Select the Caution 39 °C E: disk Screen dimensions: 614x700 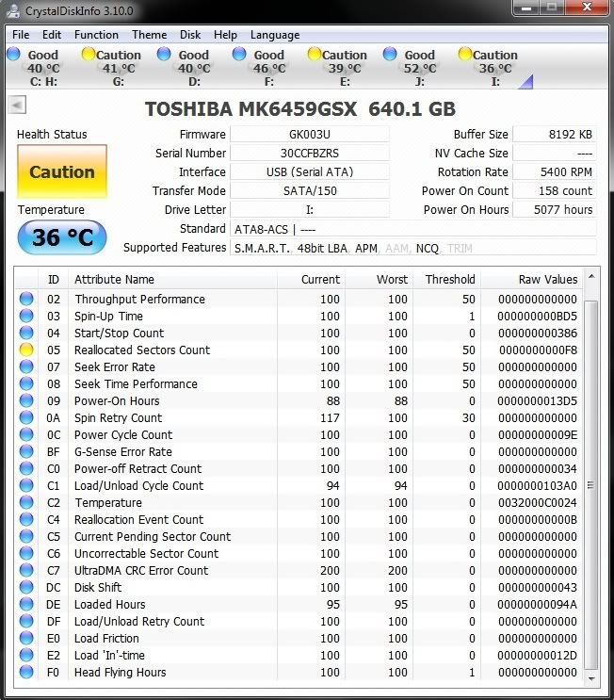pyautogui.click(x=336, y=68)
